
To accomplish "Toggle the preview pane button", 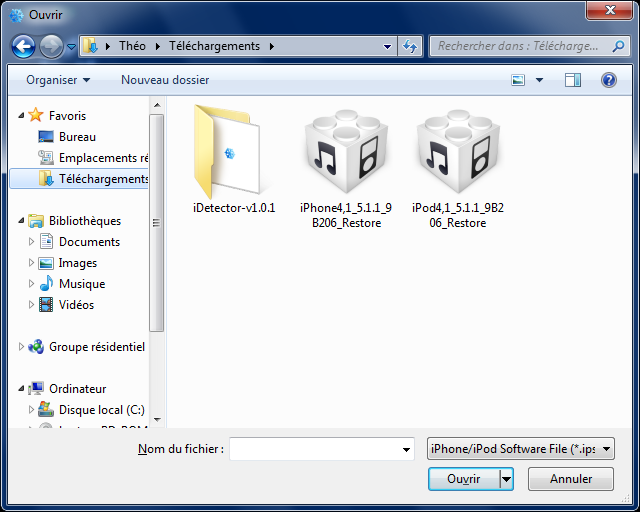I will pyautogui.click(x=573, y=80).
